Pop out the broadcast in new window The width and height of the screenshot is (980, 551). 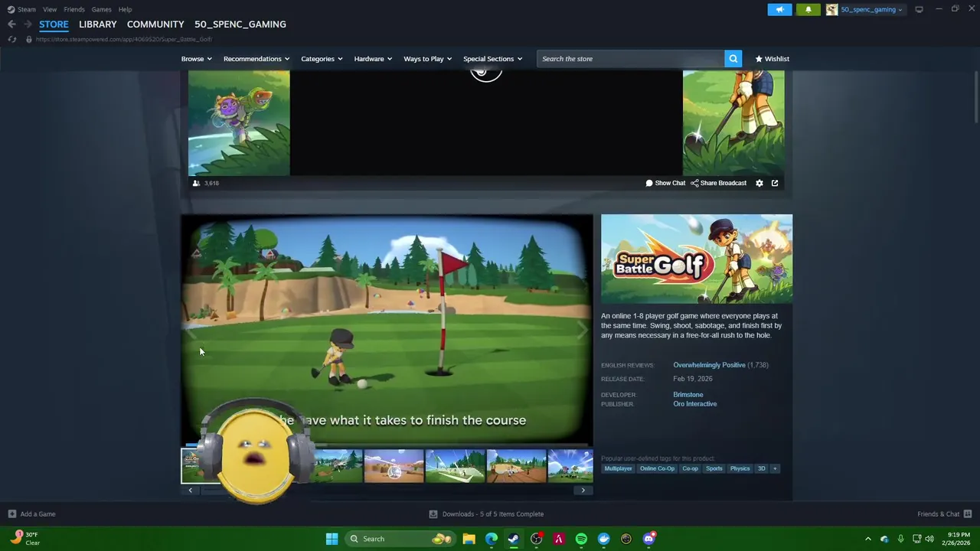(x=775, y=183)
